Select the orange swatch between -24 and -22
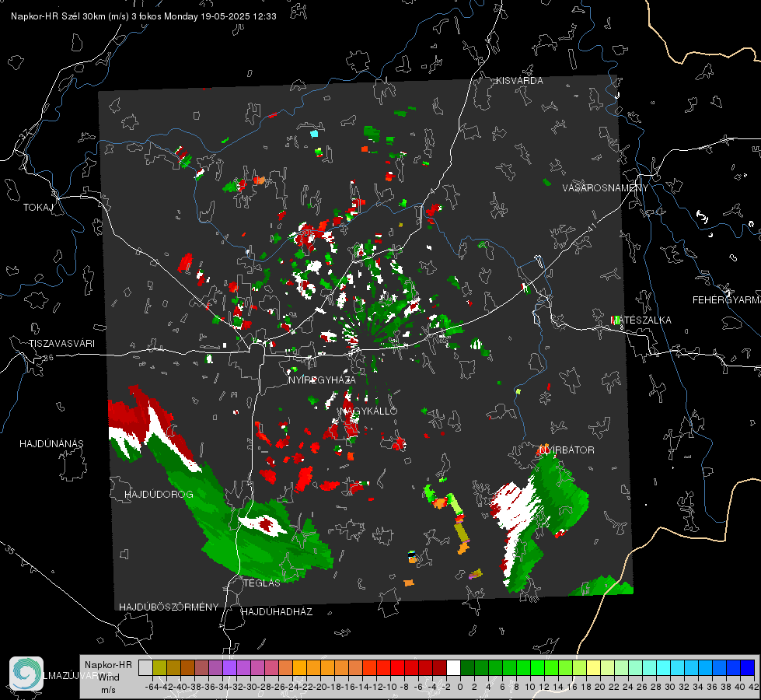This screenshot has height=700, width=761. 299,668
